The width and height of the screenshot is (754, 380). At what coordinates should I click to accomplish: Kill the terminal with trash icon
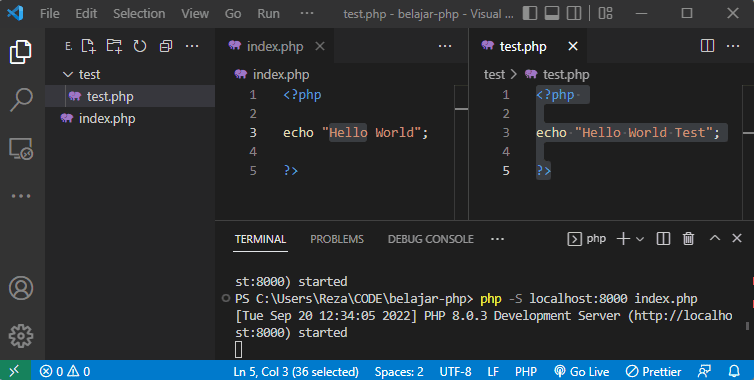(x=689, y=239)
